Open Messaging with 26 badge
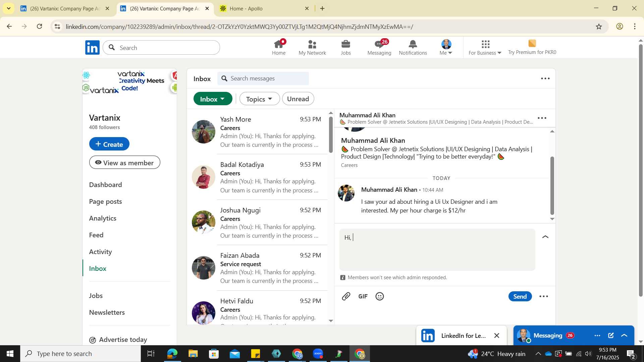The width and height of the screenshot is (644, 362). tap(379, 47)
